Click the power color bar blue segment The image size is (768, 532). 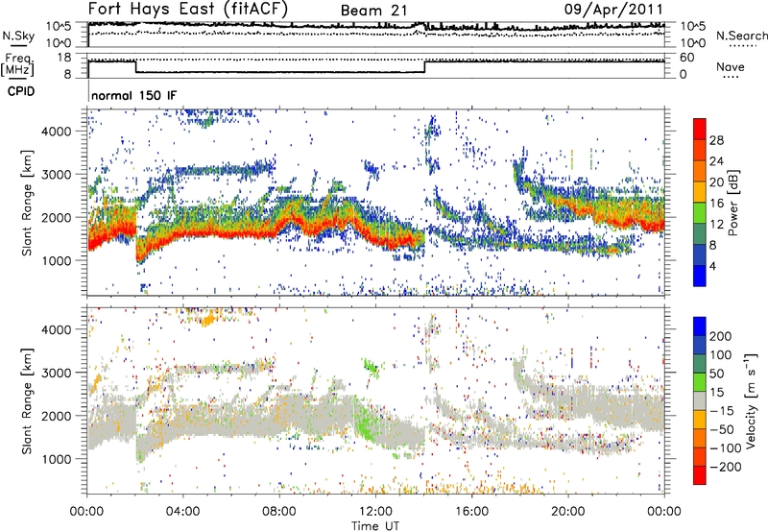click(x=700, y=276)
